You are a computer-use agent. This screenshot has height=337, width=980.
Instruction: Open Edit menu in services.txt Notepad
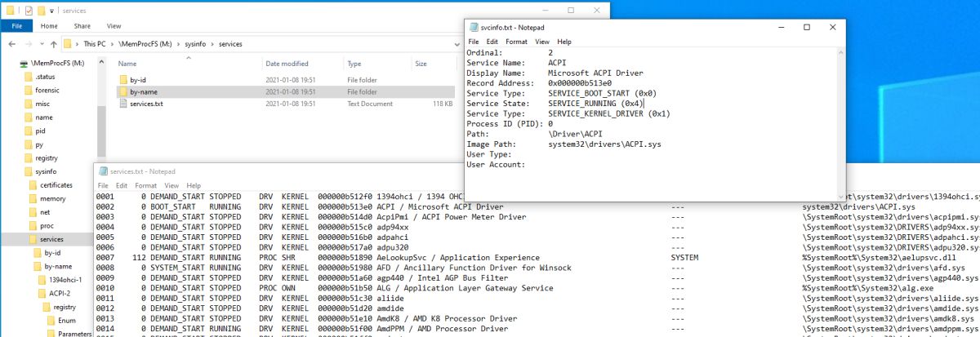pyautogui.click(x=123, y=185)
